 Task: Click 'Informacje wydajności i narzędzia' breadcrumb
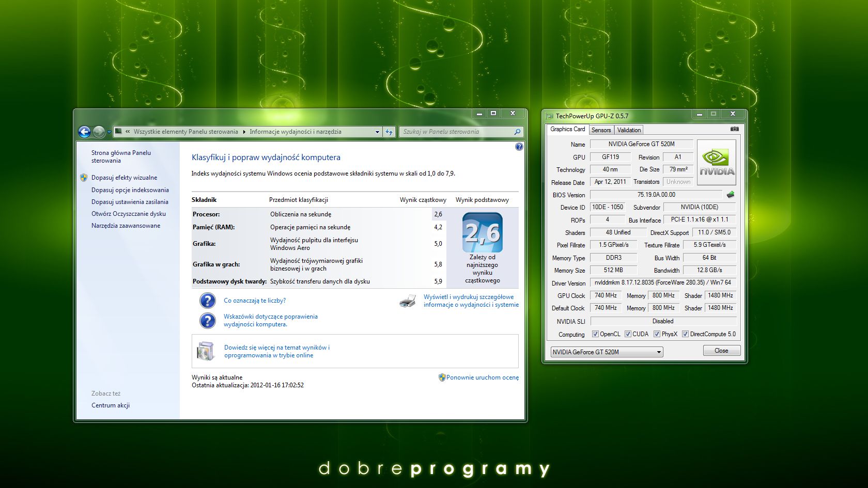coord(296,132)
